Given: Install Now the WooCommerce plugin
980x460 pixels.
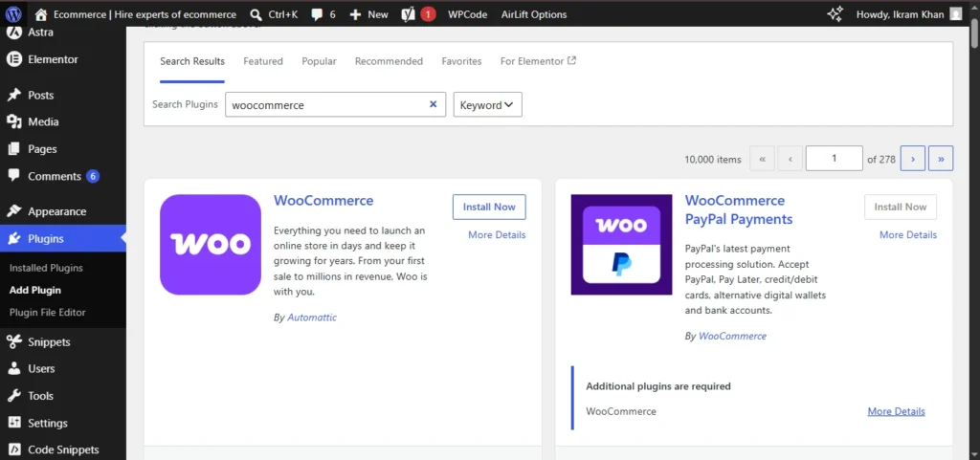Looking at the screenshot, I should pos(489,207).
